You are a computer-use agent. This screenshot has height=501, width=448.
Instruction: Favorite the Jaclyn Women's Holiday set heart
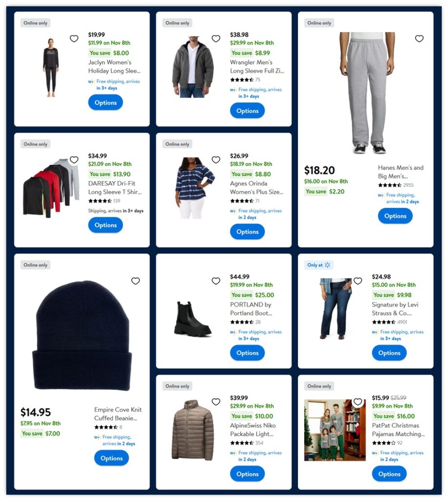(x=74, y=39)
